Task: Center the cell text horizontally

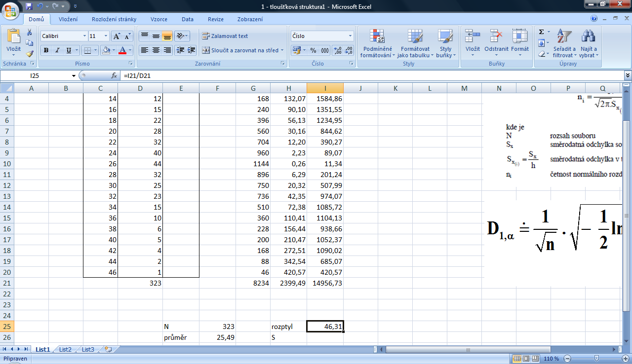Action: [156, 50]
